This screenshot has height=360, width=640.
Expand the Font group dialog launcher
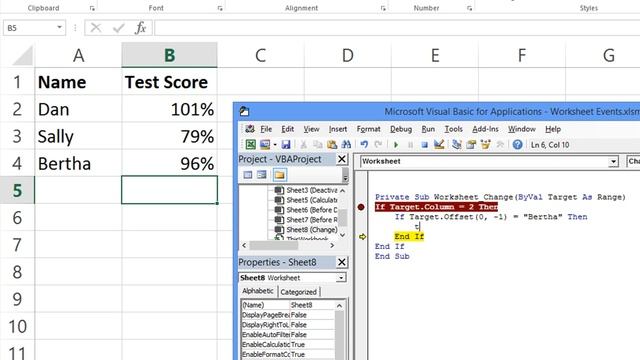coord(220,8)
